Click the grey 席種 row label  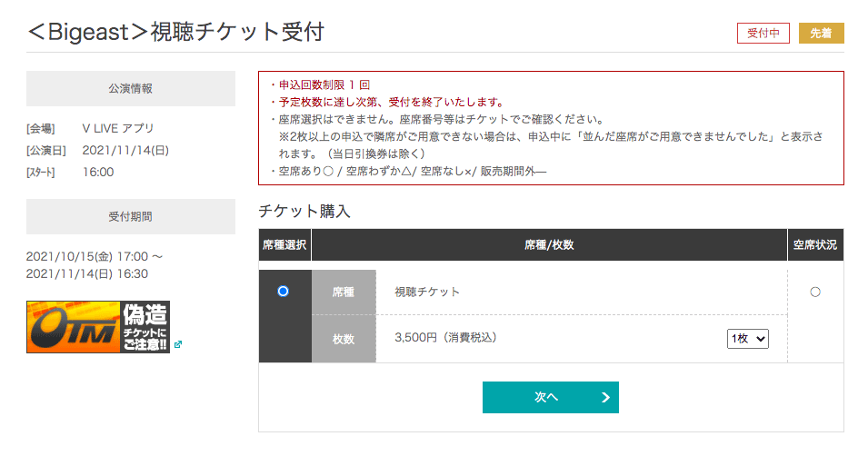coord(343,292)
